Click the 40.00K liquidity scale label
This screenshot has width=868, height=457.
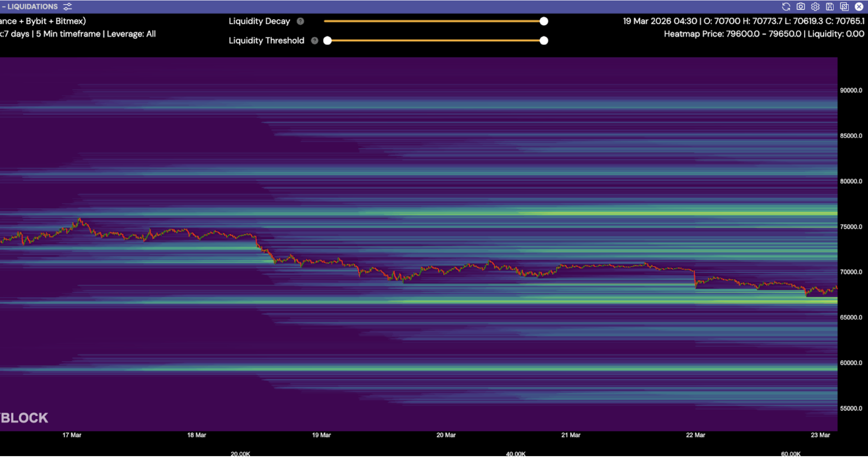(516, 454)
